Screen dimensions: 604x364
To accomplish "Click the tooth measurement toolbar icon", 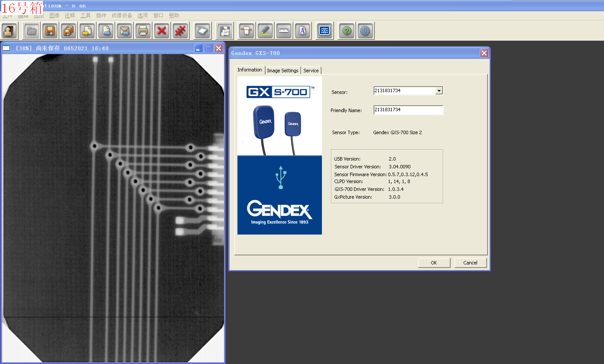I will (x=247, y=31).
